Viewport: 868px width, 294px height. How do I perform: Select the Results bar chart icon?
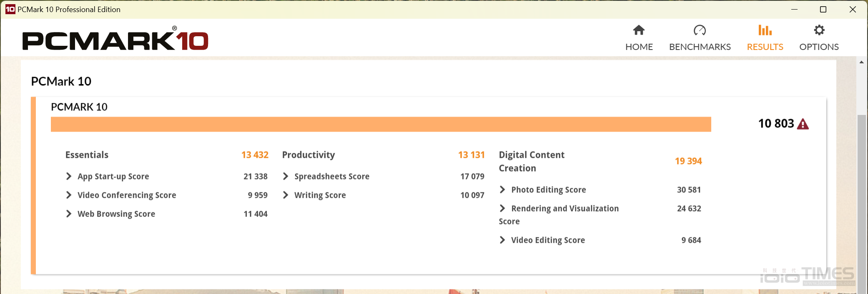[x=765, y=30]
